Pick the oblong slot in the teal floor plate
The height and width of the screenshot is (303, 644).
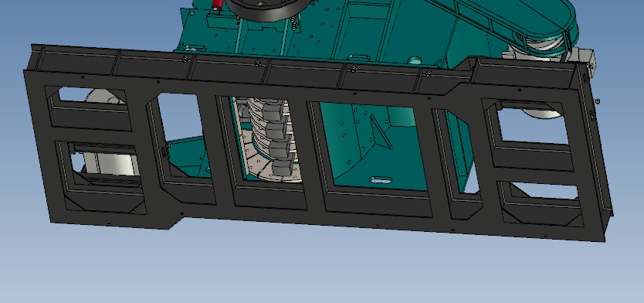381,179
